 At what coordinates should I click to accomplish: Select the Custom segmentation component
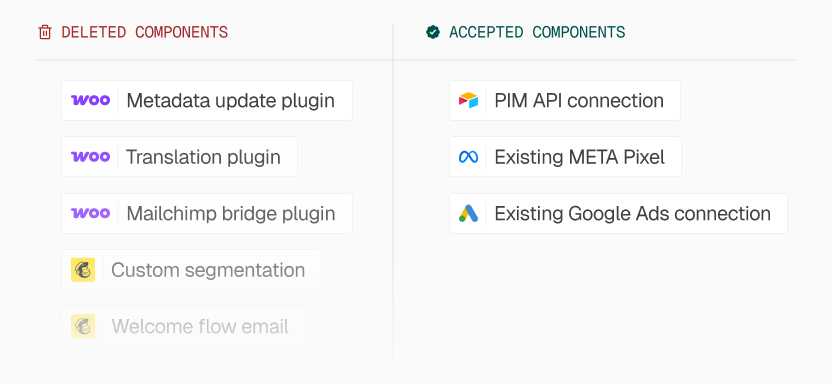coord(192,269)
